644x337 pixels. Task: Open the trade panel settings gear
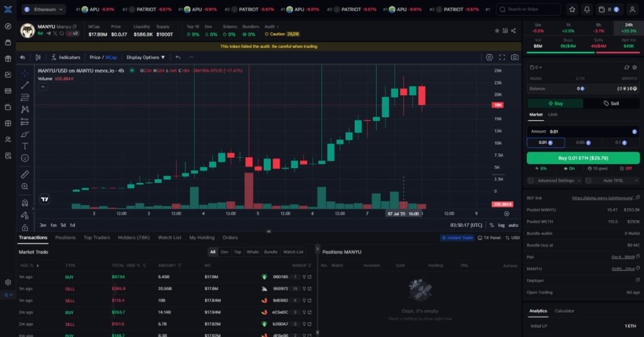(635, 67)
